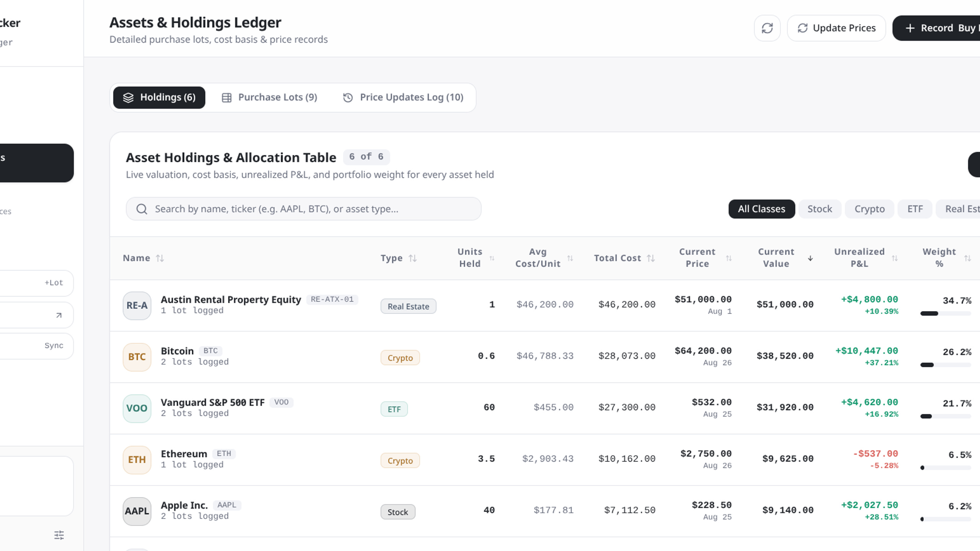Sort by Current Price column
This screenshot has height=551, width=980.
coord(705,258)
